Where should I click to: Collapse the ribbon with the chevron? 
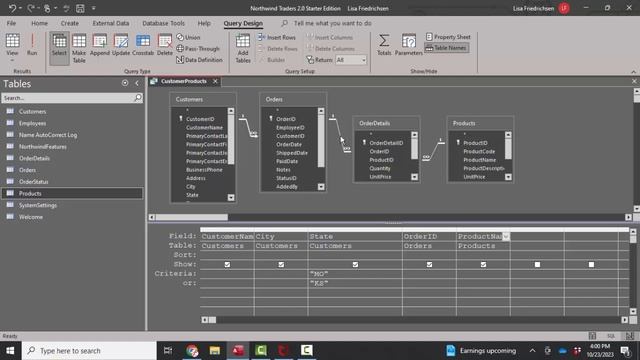coord(633,71)
